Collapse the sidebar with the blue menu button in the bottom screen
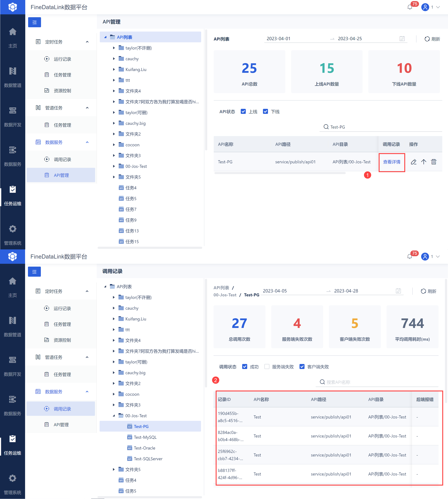Image resolution: width=448 pixels, height=499 pixels. click(34, 272)
